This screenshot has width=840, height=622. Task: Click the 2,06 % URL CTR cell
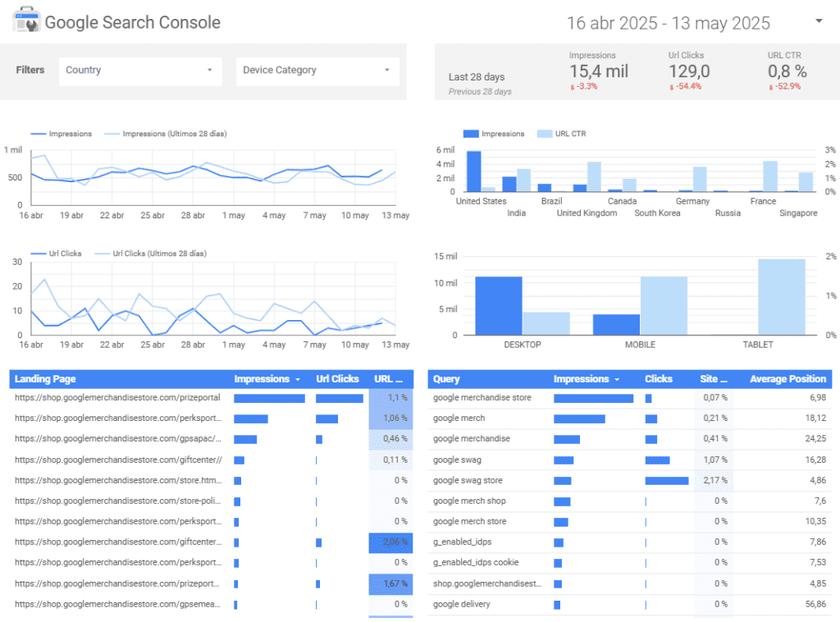coord(390,542)
